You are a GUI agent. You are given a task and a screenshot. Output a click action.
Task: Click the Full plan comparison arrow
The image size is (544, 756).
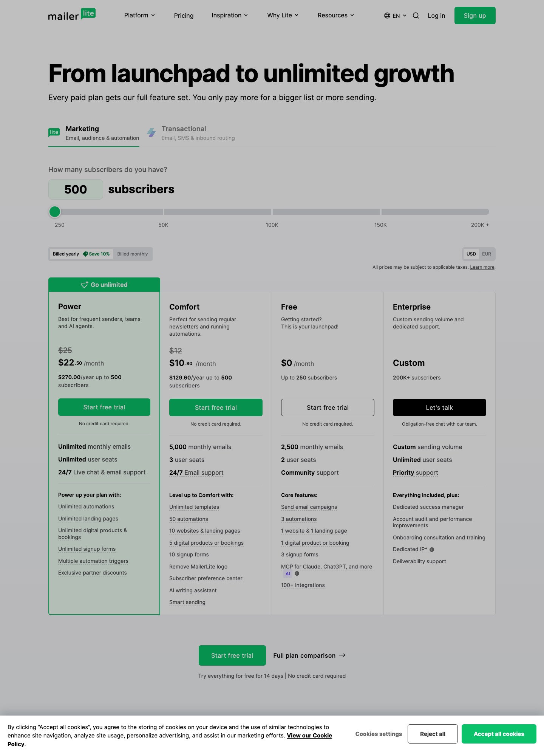pyautogui.click(x=342, y=655)
